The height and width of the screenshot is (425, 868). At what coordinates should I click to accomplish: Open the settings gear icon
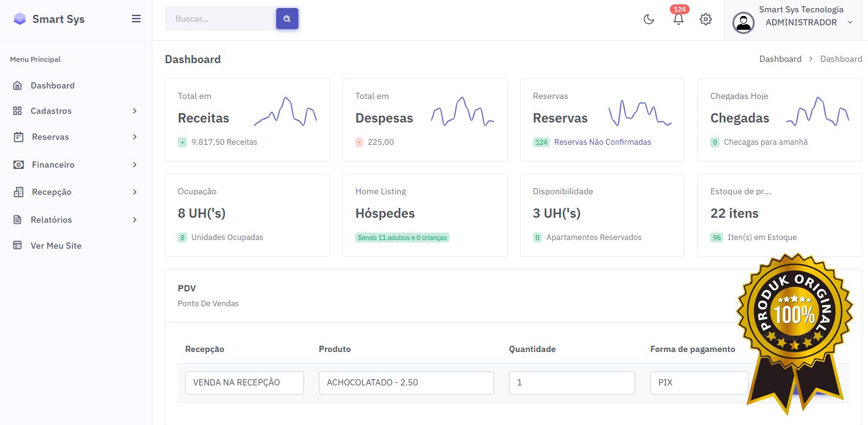[x=705, y=19]
